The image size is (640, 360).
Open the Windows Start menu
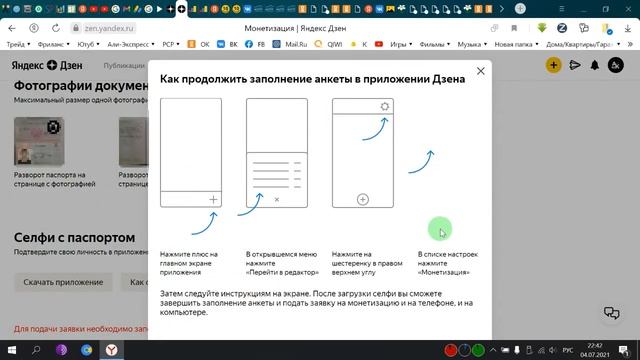coord(12,350)
